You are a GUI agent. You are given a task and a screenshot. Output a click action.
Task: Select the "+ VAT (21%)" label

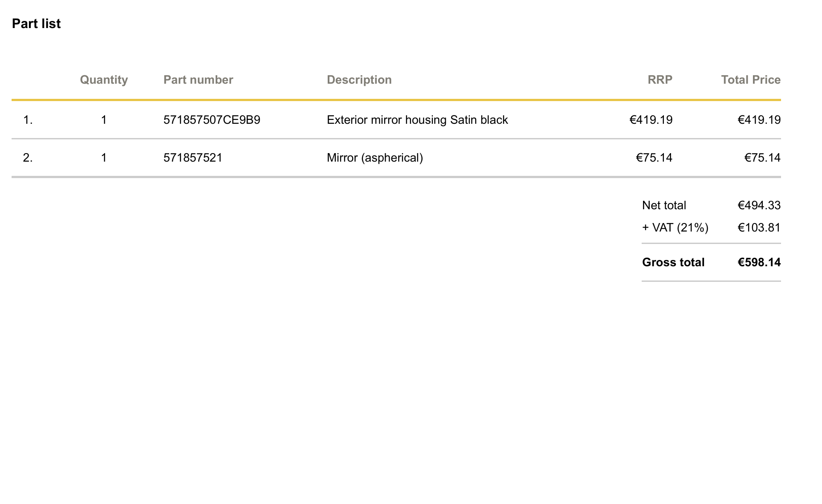point(675,228)
